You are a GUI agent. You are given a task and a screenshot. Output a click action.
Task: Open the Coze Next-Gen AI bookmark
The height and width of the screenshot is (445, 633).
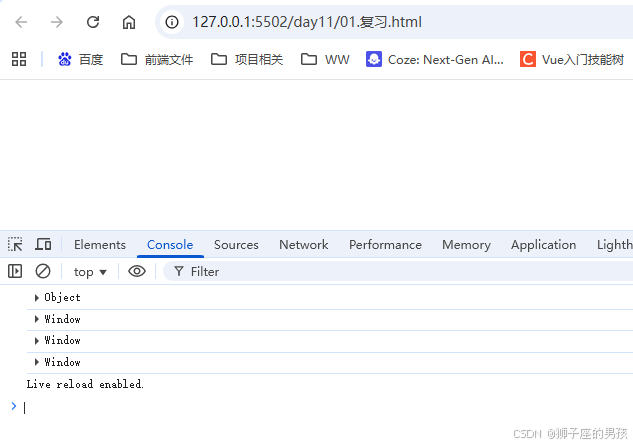pyautogui.click(x=435, y=60)
